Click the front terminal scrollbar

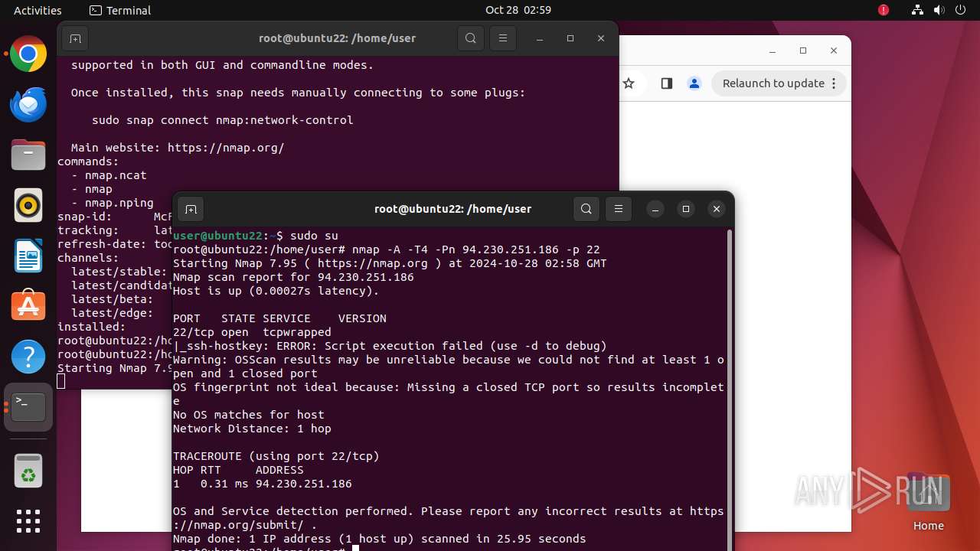point(730,389)
